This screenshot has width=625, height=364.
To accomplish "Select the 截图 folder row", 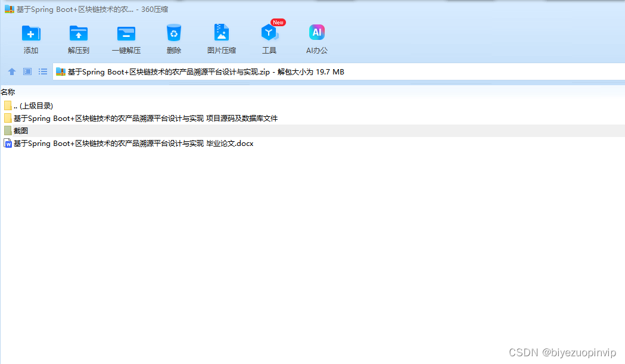I will pos(312,131).
